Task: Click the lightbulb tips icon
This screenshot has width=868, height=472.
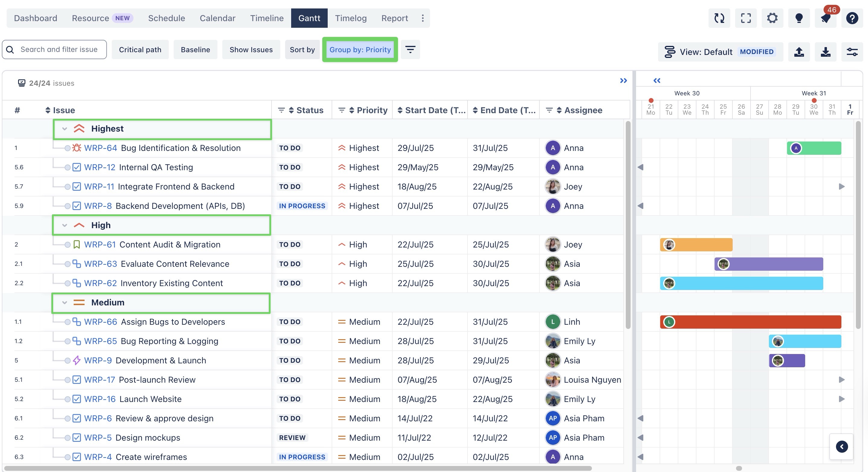Action: pyautogui.click(x=799, y=18)
